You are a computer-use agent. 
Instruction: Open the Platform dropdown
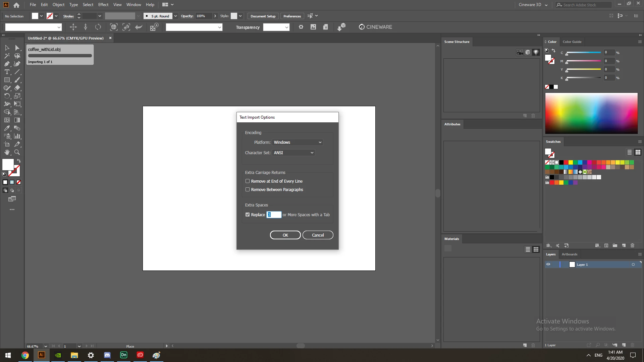(297, 142)
